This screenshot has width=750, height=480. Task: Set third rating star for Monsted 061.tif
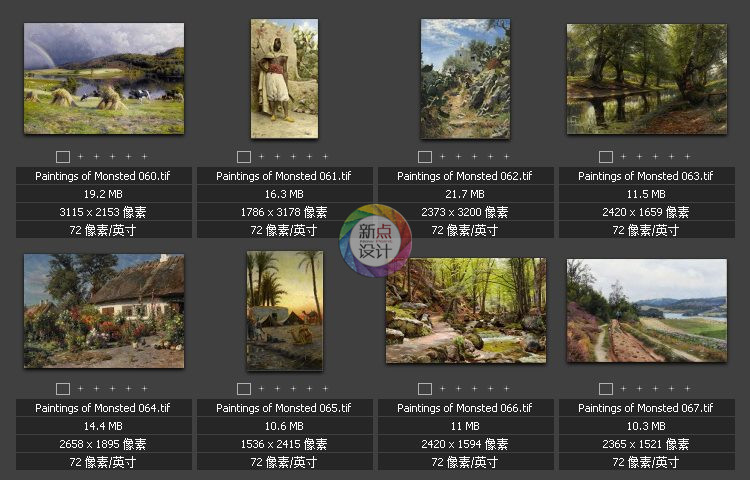(293, 156)
